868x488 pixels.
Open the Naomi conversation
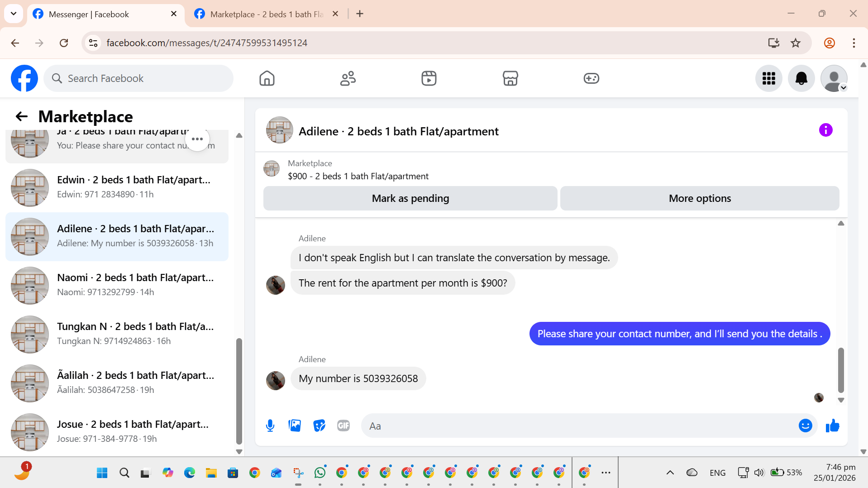(x=117, y=285)
